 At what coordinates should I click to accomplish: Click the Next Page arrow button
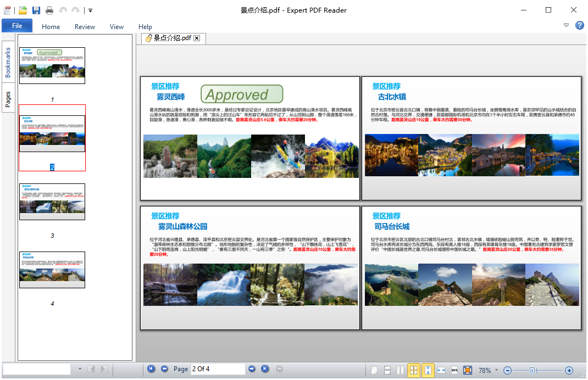click(x=252, y=369)
